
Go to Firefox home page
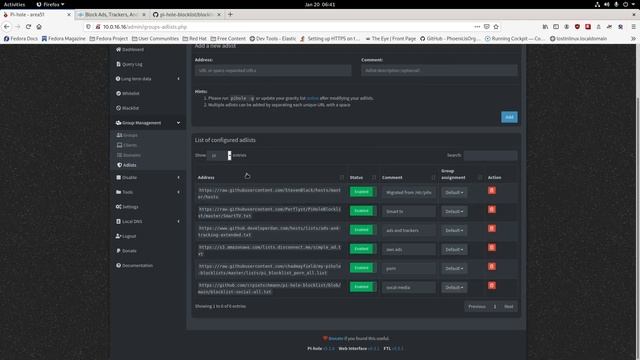[x=39, y=27]
